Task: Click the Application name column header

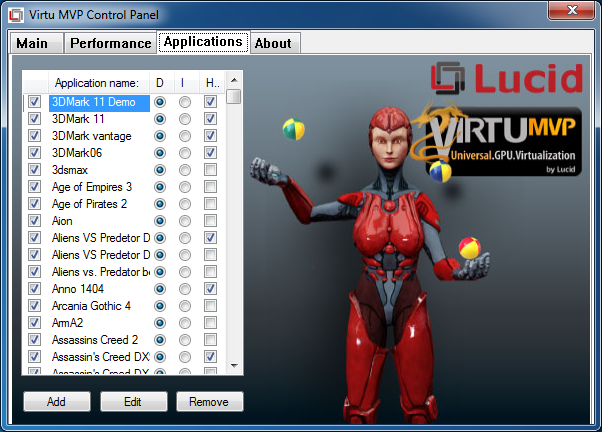Action: point(97,82)
